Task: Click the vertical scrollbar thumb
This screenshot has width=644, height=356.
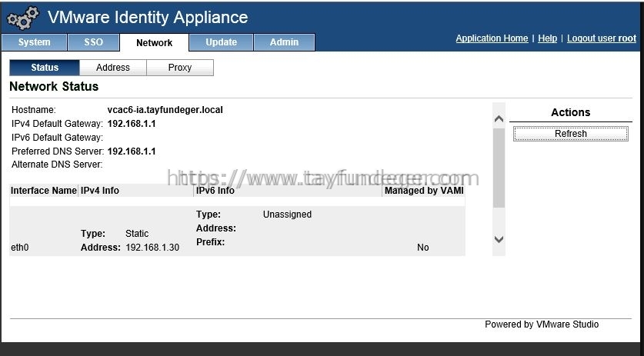Action: [499, 168]
